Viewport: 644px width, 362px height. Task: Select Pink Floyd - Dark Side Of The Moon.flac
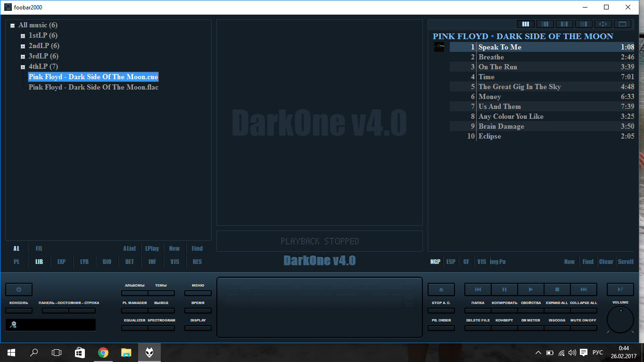[93, 87]
